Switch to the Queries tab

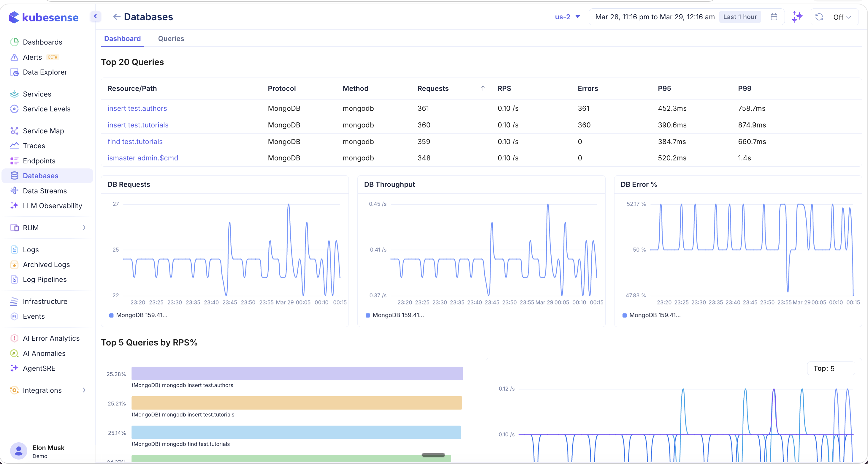[x=171, y=38]
